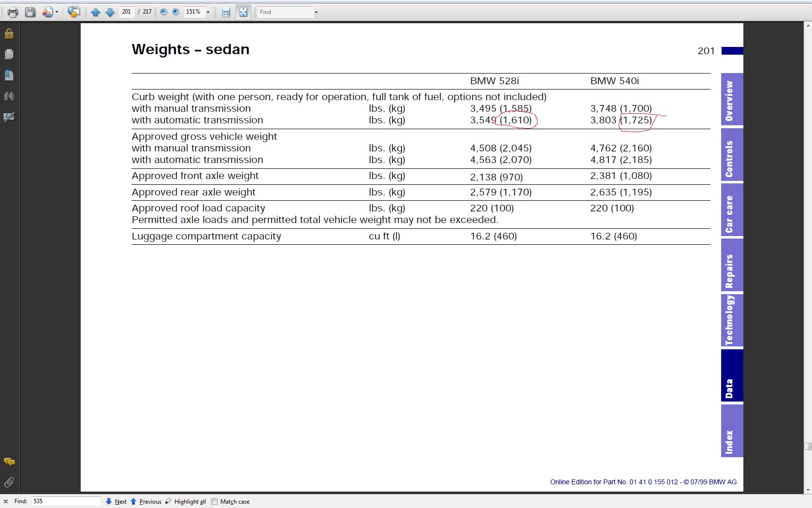Screen dimensions: 812x508
Task: Click the scroll down arrow of vertical scrollbar
Action: pos(808,490)
